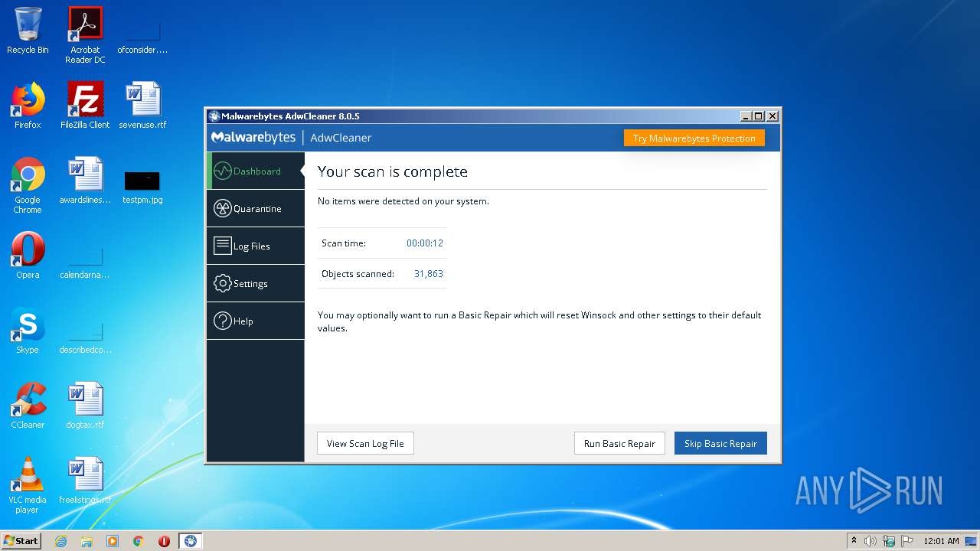The width and height of the screenshot is (980, 551).
Task: Open Chrome from the taskbar
Action: click(138, 541)
